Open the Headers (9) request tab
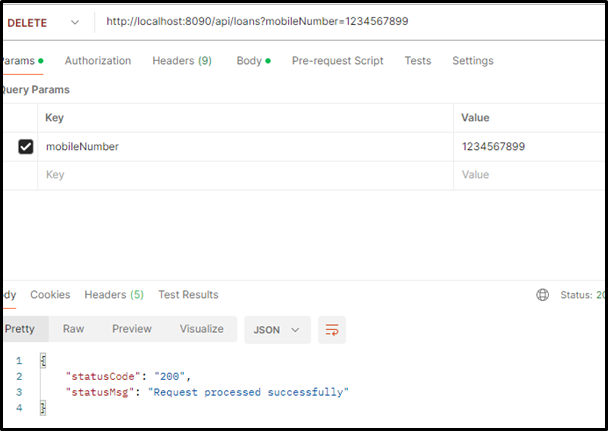 [x=181, y=61]
